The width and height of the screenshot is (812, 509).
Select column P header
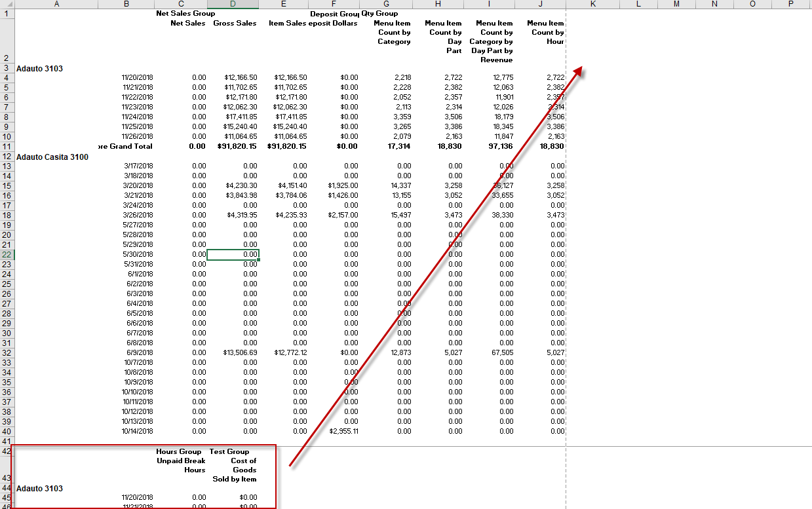coord(791,4)
